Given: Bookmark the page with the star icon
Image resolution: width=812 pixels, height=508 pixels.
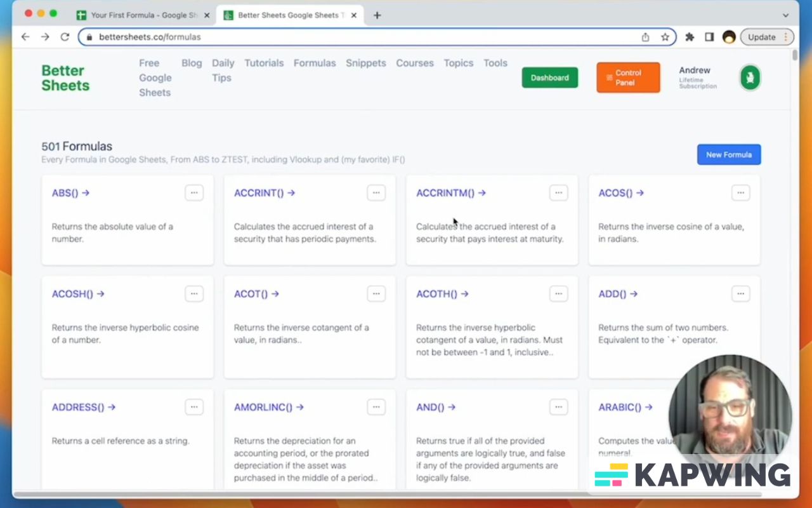Looking at the screenshot, I should 665,37.
